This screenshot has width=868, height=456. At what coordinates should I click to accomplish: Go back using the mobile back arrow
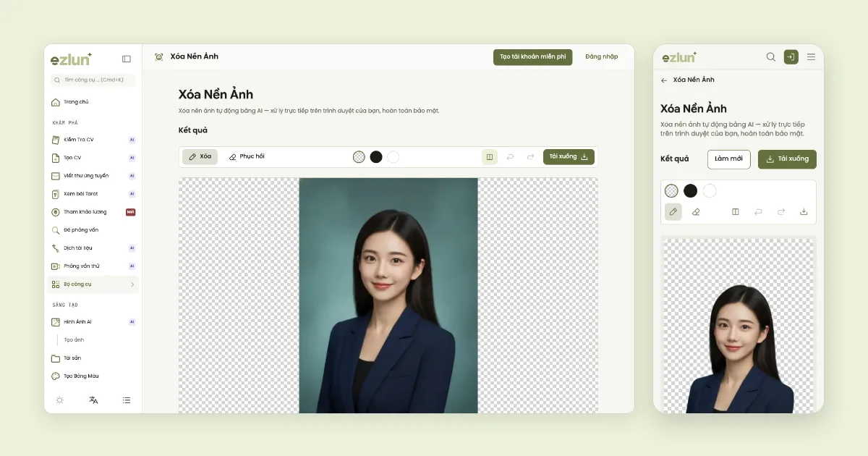coord(664,80)
